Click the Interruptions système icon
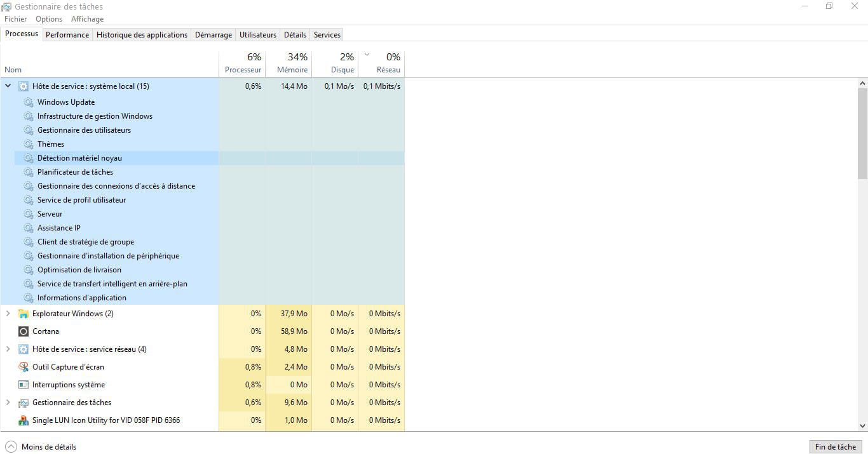 pos(24,385)
